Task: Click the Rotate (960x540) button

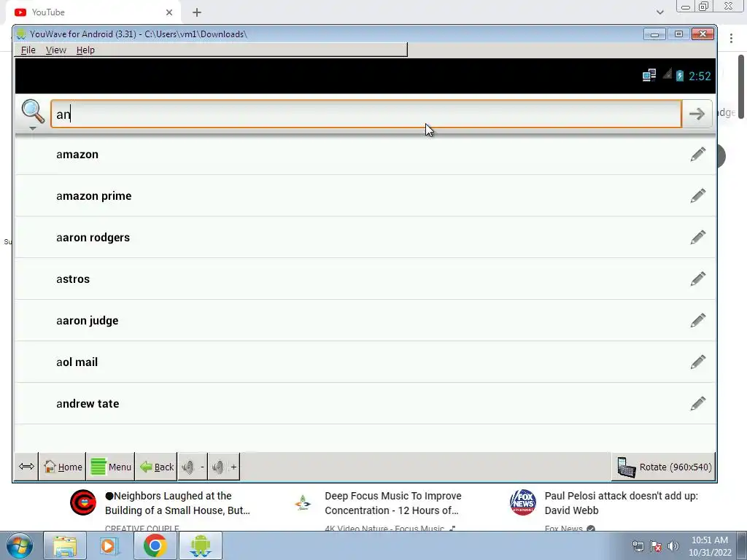Action: (664, 467)
